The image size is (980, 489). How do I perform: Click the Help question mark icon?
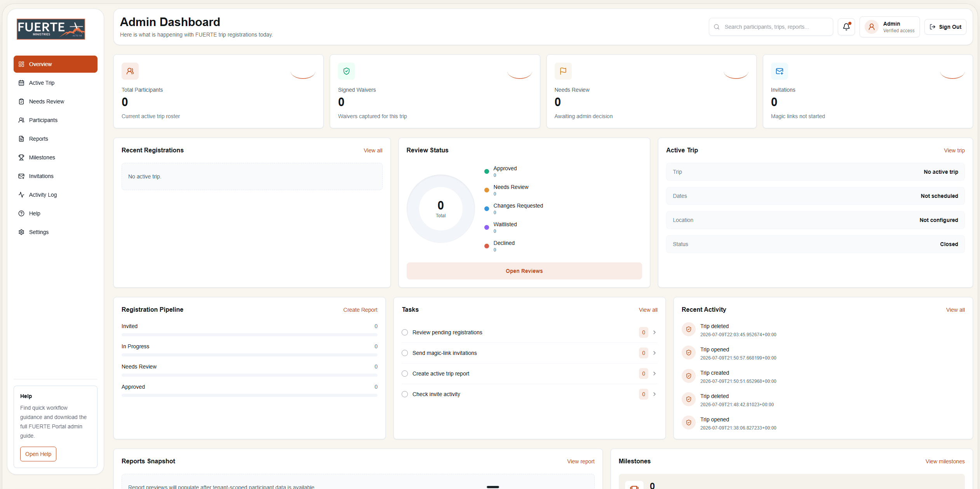click(21, 213)
